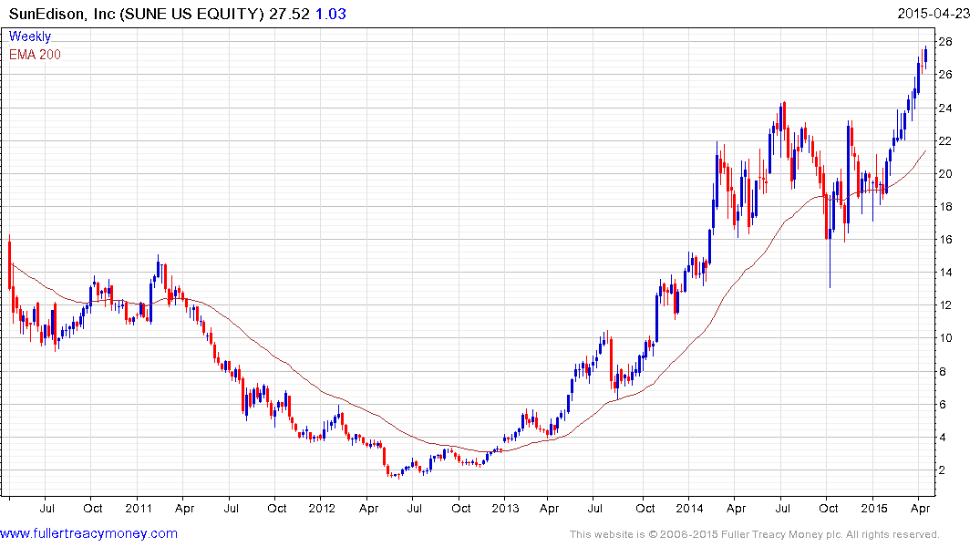The image size is (980, 547).
Task: Click the latest candlestick near 28
Action: pyautogui.click(x=925, y=57)
